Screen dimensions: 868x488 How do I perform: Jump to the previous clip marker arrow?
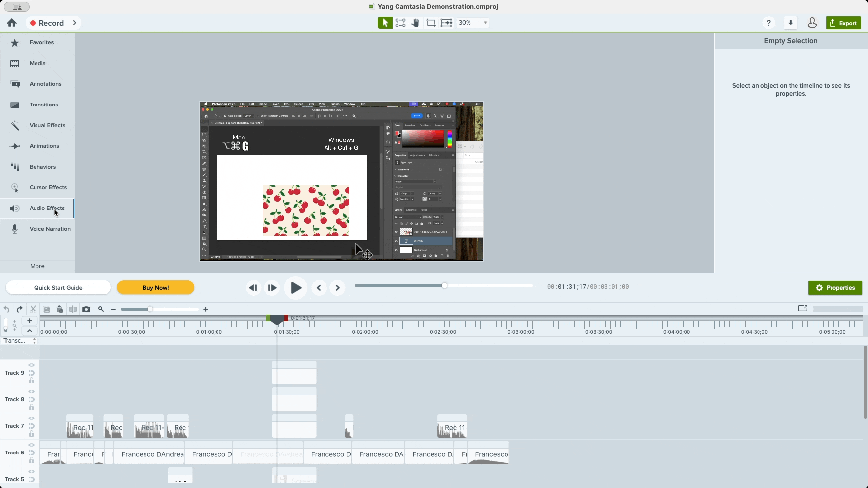click(x=319, y=288)
